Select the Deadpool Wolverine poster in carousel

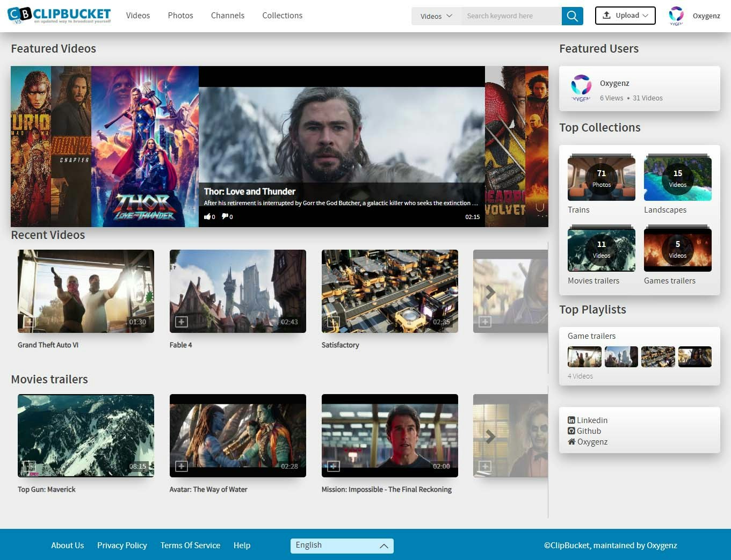click(x=505, y=147)
